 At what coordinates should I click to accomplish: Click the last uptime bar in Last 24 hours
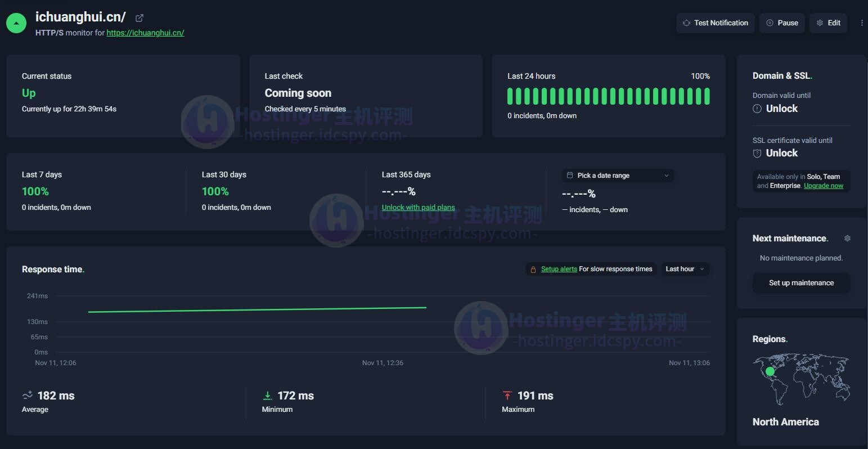pyautogui.click(x=707, y=96)
